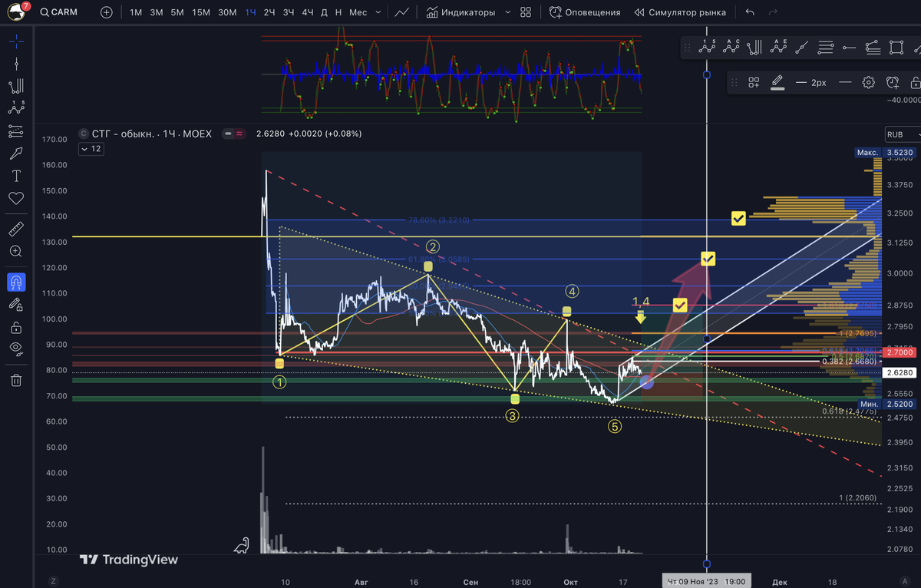Select the ruler measure tool

[x=16, y=229]
